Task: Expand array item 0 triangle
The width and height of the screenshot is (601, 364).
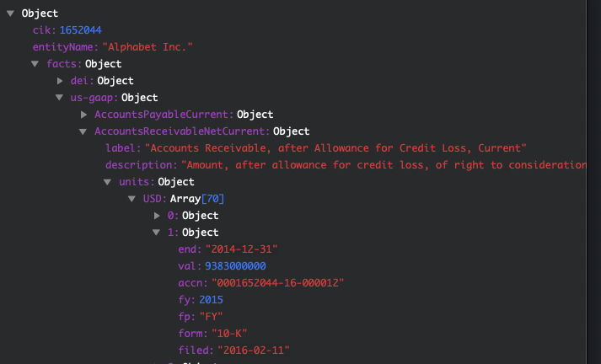Action: (x=157, y=216)
